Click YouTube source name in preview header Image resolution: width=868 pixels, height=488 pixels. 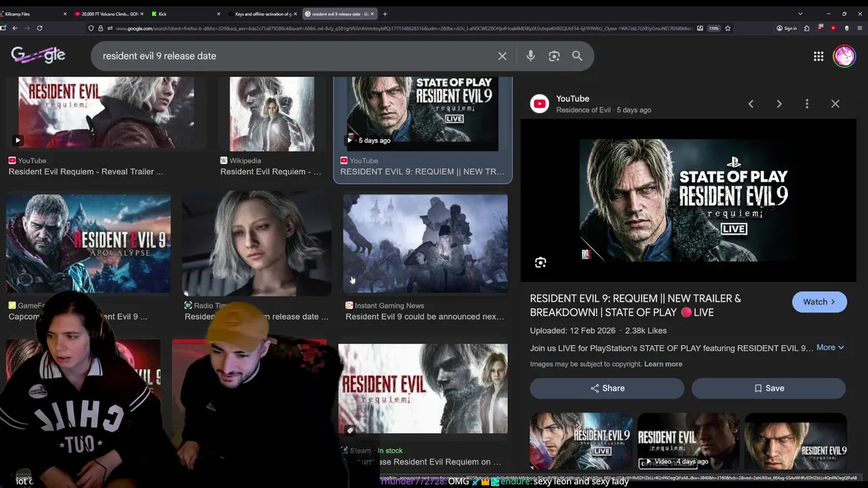click(572, 99)
